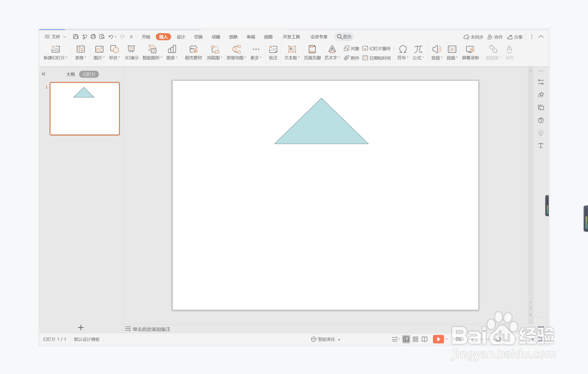This screenshot has height=374, width=588.
Task: Collapse the slide panel with double chevron
Action: [x=44, y=74]
